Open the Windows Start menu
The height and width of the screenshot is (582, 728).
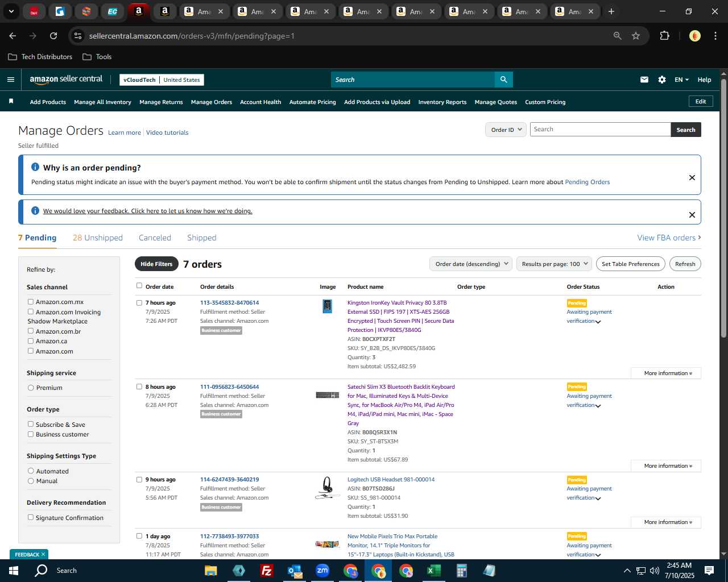(14, 571)
